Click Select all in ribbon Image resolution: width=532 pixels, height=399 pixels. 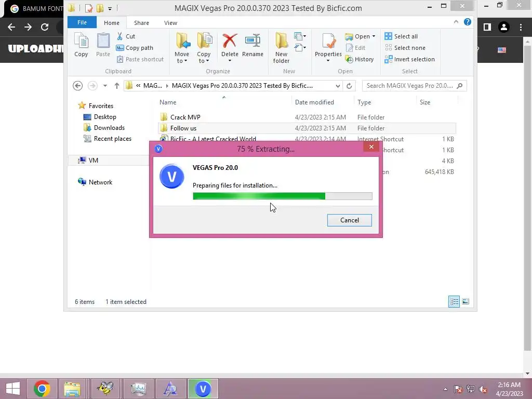pyautogui.click(x=401, y=36)
